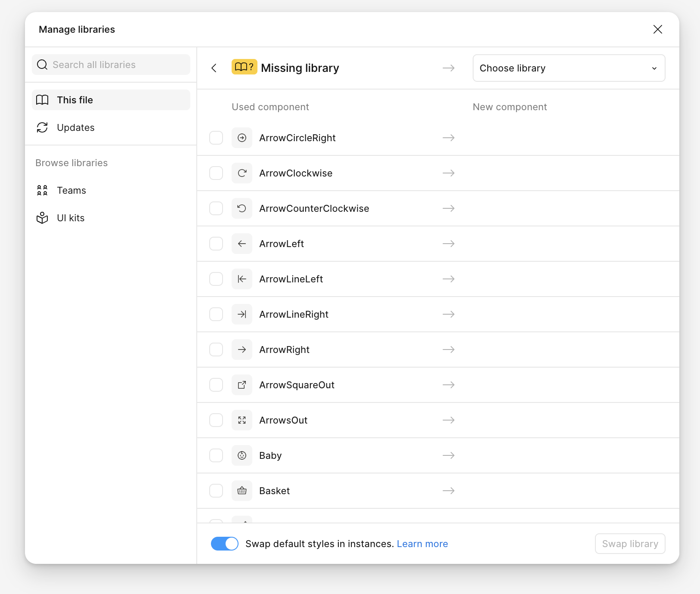
Task: Click the ArrowsOut expand icon
Action: (242, 420)
